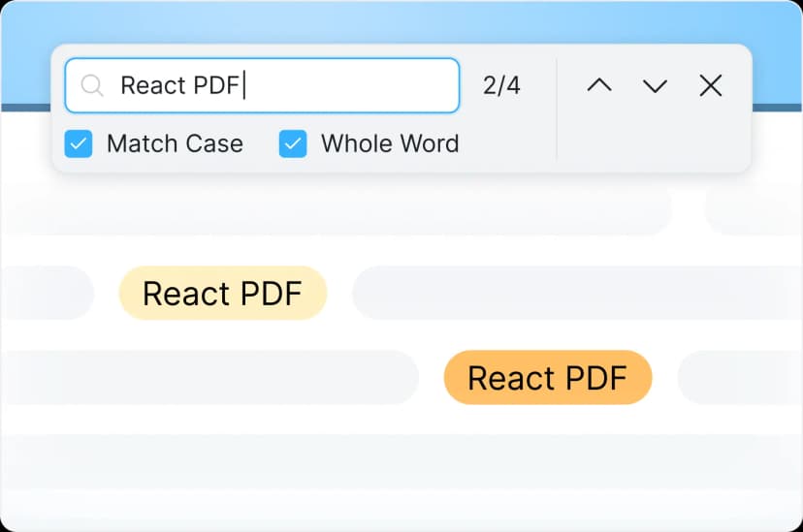The width and height of the screenshot is (803, 532).
Task: Click the Whole Word label text
Action: (x=390, y=143)
